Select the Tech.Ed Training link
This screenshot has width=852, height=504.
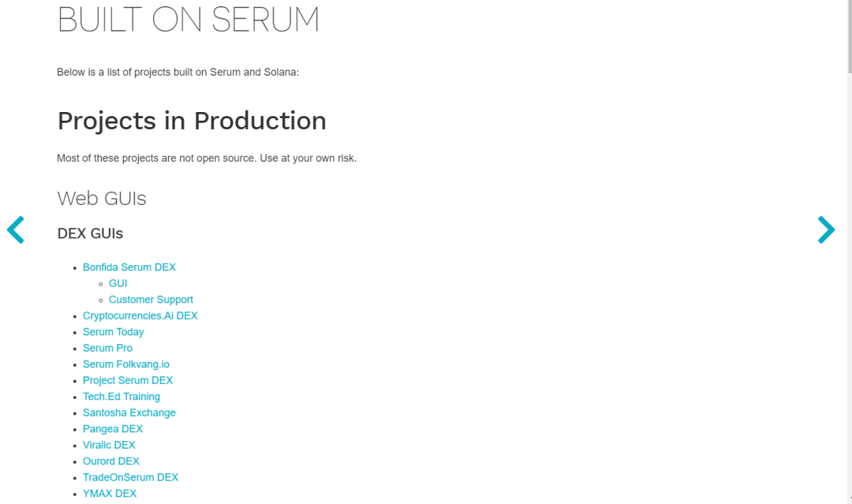click(121, 397)
